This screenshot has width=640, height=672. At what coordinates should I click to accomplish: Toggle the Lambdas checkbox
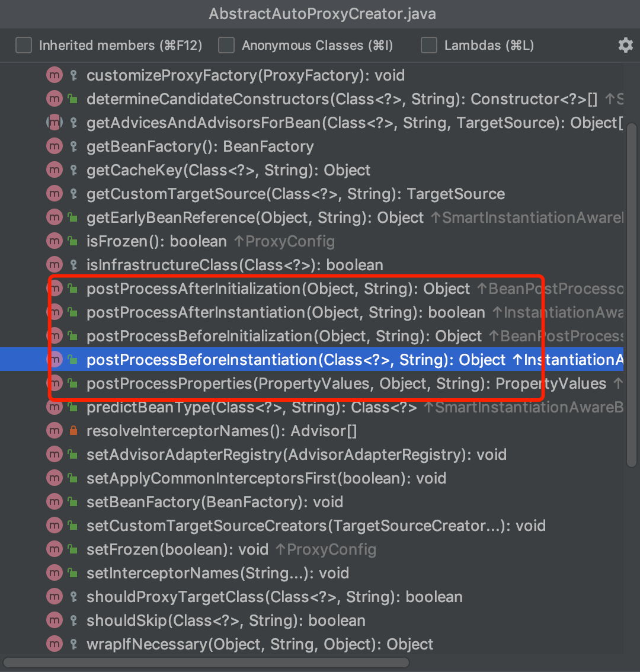click(x=430, y=45)
